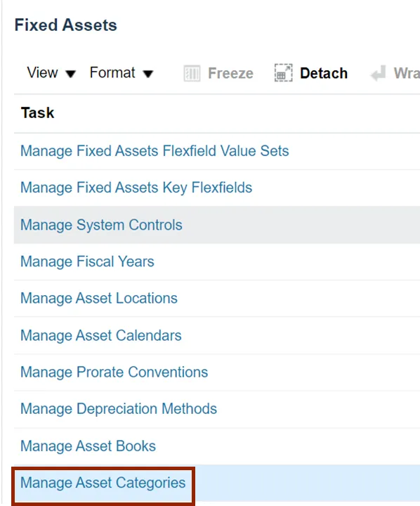Open Manage Asset Locations link
The height and width of the screenshot is (506, 420).
click(99, 299)
